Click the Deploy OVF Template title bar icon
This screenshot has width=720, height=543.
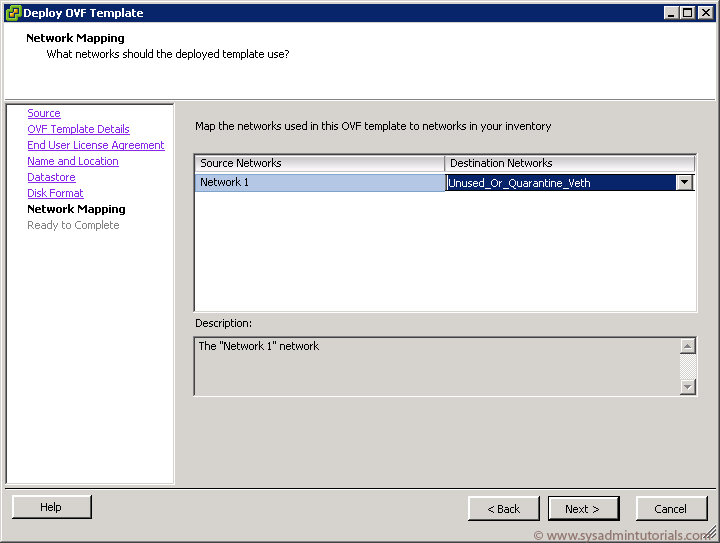(13, 13)
